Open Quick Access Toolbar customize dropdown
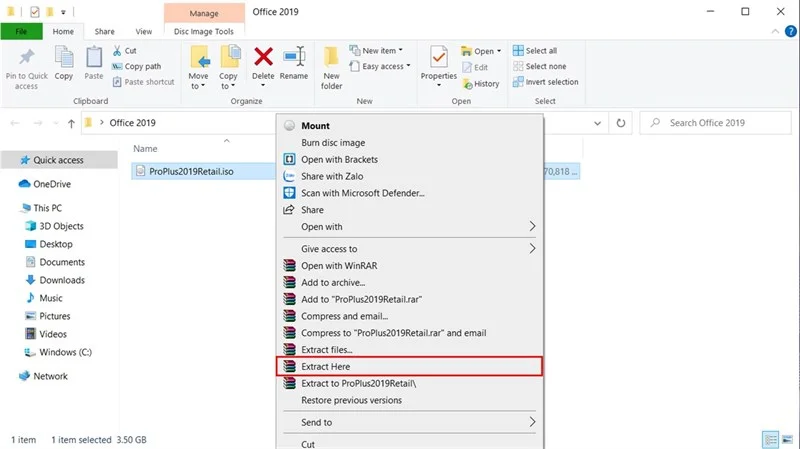This screenshot has height=449, width=800. pos(63,12)
